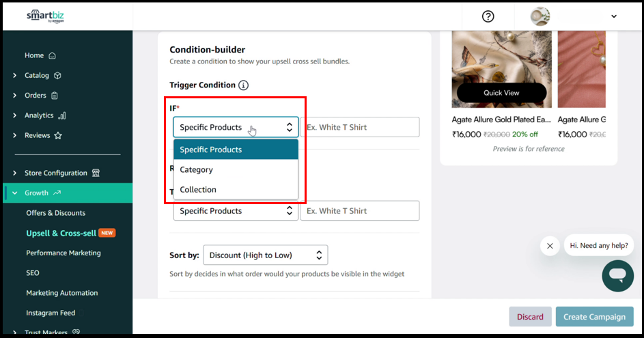Click the IF product search input field

pyautogui.click(x=360, y=128)
